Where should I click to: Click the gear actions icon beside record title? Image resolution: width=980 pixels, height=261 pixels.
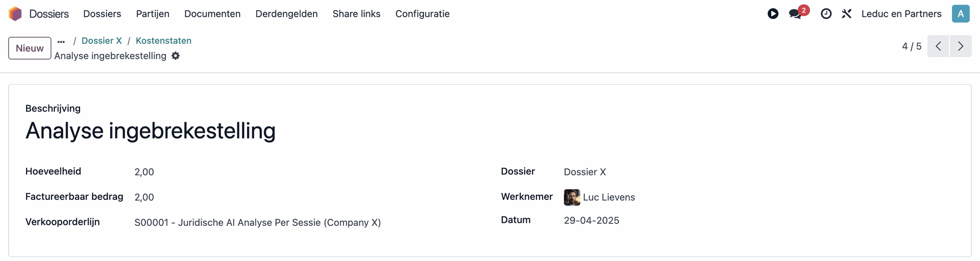pos(176,56)
